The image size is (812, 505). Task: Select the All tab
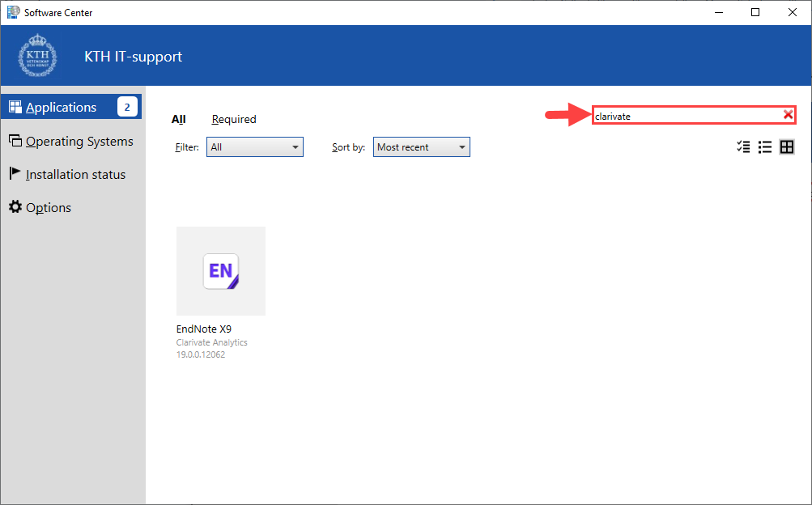click(178, 119)
